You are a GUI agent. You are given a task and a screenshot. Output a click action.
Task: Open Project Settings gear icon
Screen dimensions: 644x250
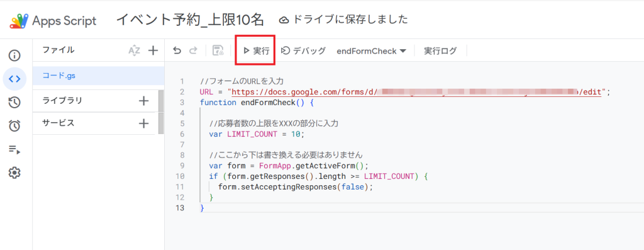click(x=15, y=173)
